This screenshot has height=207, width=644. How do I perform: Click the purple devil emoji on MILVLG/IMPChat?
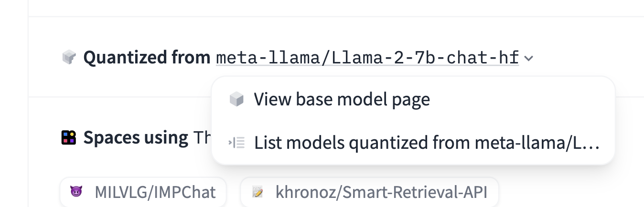76,193
